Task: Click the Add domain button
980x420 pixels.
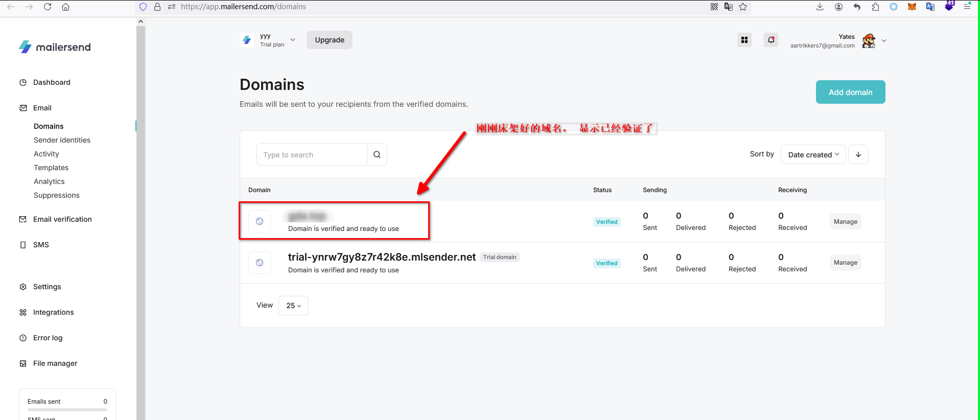Action: point(850,92)
